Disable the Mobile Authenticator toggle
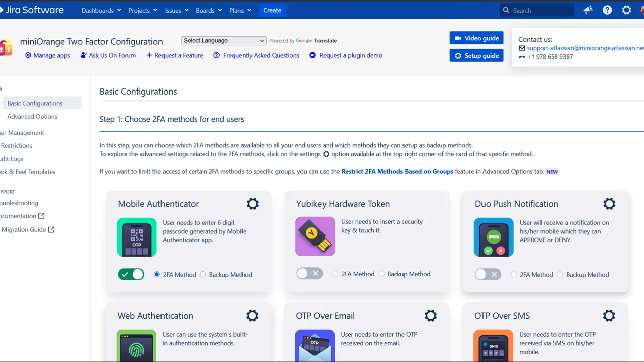The height and width of the screenshot is (362, 644). point(131,275)
